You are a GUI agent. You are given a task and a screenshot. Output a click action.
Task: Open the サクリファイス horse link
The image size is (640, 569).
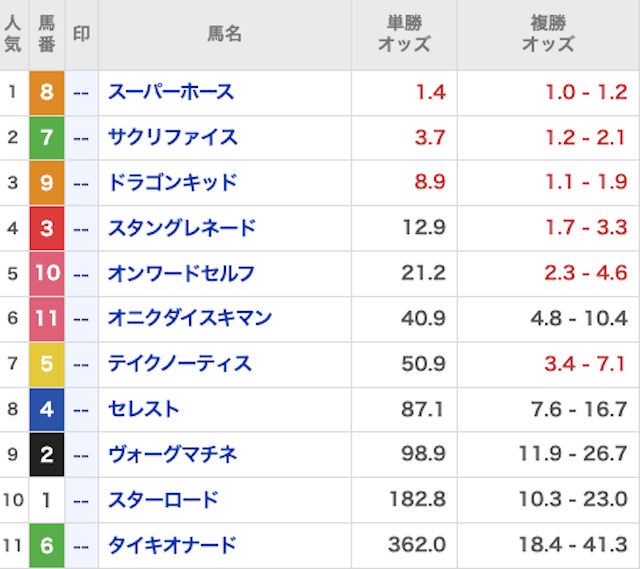click(172, 138)
